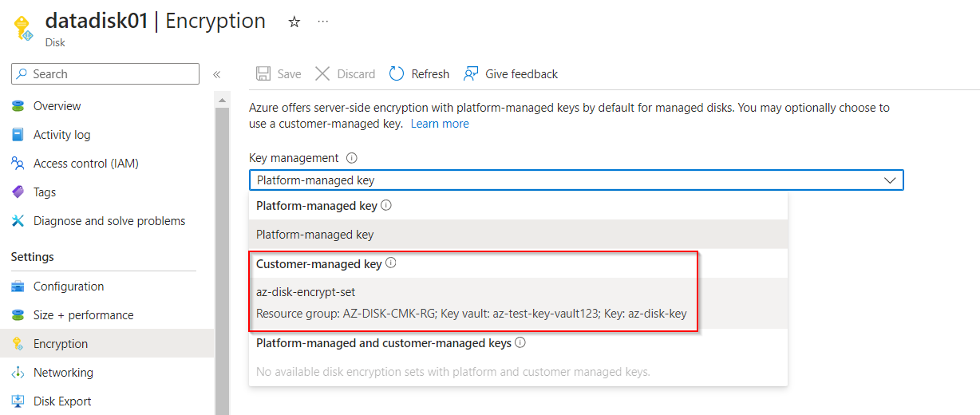Click the Access control (IAM) icon
The height and width of the screenshot is (415, 980).
point(18,164)
